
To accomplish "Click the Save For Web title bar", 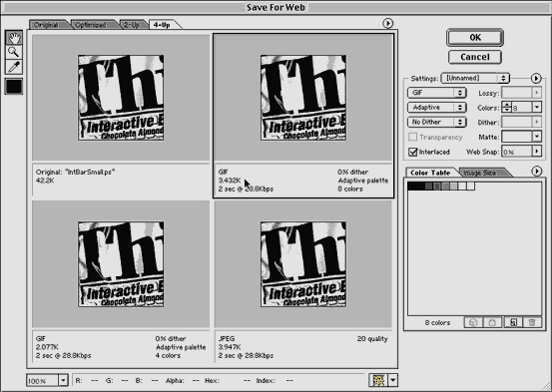I will tap(276, 7).
